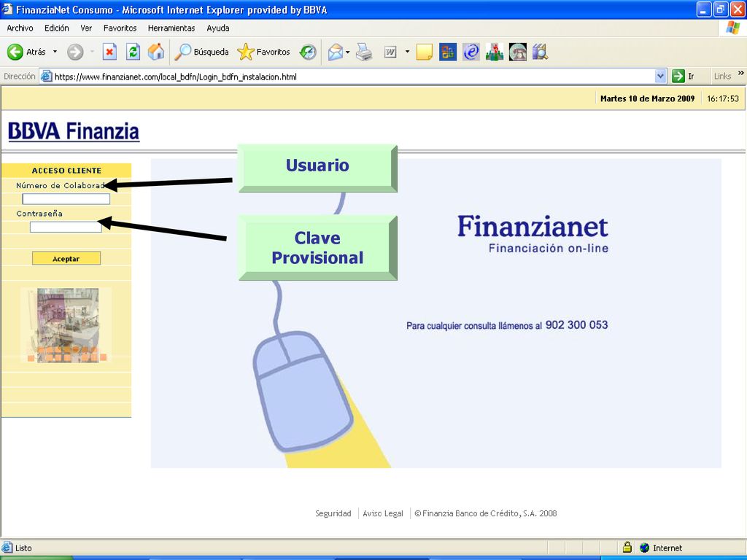Go to the home page icon
Screen dimensions: 747x560
156,52
